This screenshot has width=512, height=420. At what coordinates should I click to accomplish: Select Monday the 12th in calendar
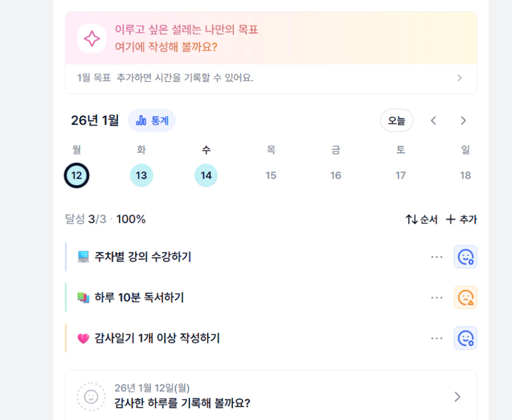(x=77, y=175)
